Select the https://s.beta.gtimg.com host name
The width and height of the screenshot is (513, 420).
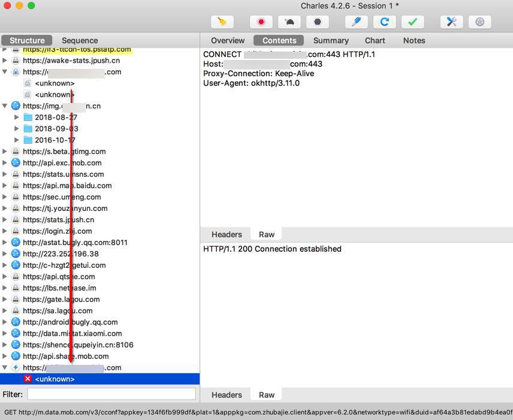(64, 152)
